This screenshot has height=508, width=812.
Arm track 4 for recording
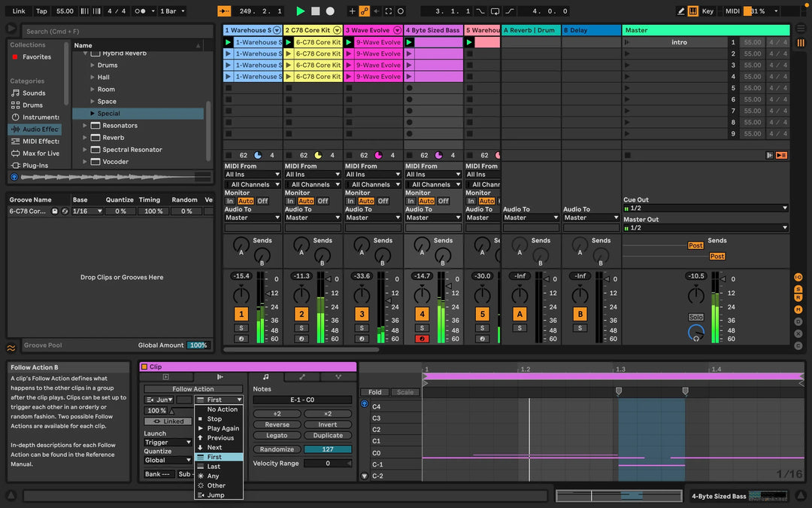[422, 339]
